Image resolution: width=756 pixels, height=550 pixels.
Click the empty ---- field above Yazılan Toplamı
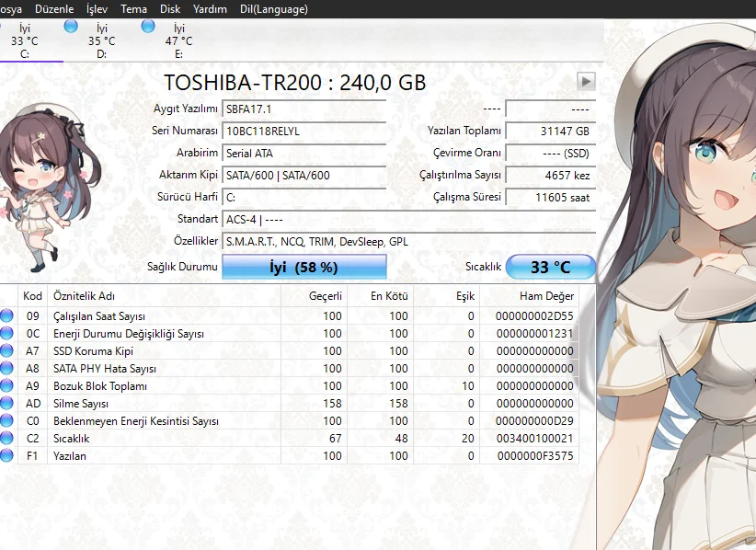click(x=551, y=109)
